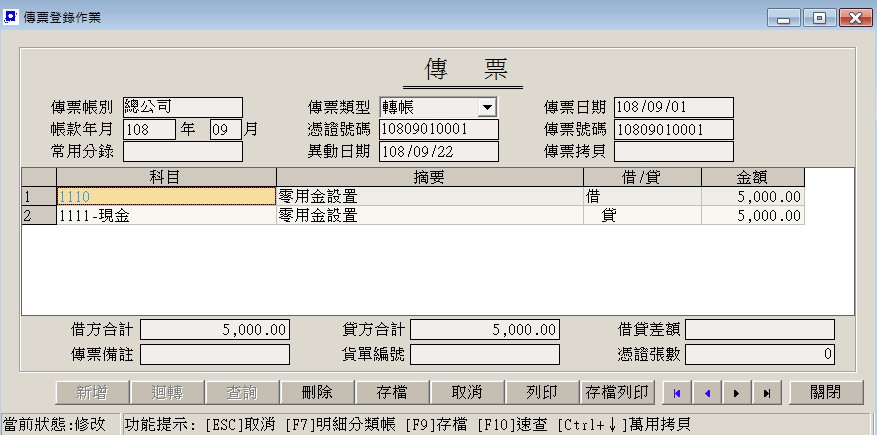Click the application icon in the title bar
This screenshot has width=877, height=435.
11,17
